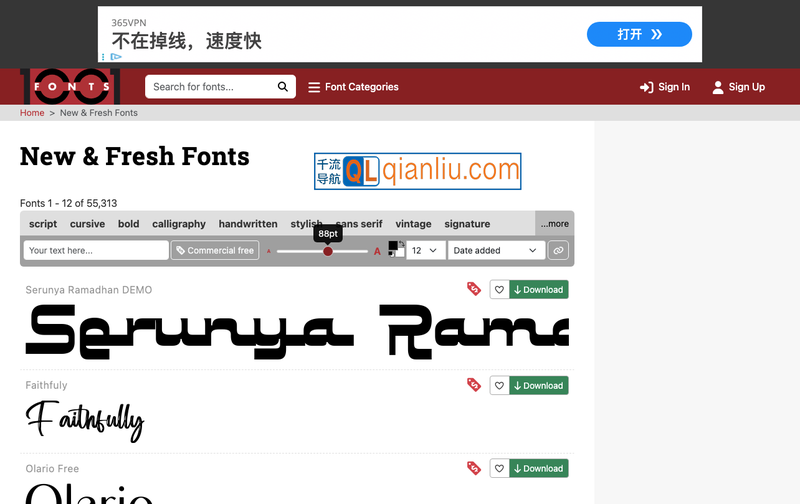Image resolution: width=800 pixels, height=504 pixels.
Task: Click the search magnifier icon
Action: [x=283, y=87]
